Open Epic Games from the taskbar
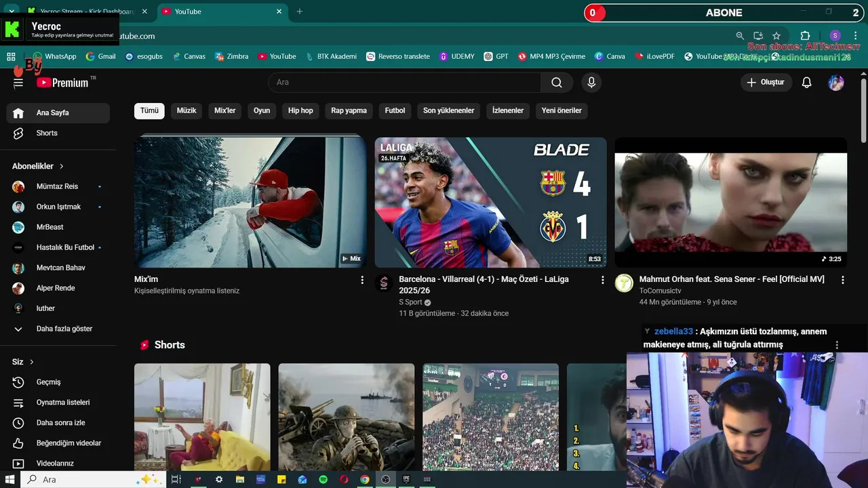The height and width of the screenshot is (488, 868). click(406, 479)
